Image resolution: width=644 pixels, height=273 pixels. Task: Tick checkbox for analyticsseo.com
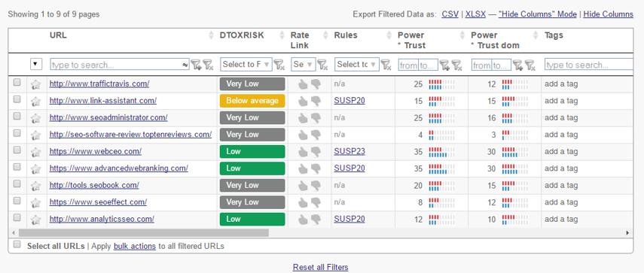click(x=17, y=217)
